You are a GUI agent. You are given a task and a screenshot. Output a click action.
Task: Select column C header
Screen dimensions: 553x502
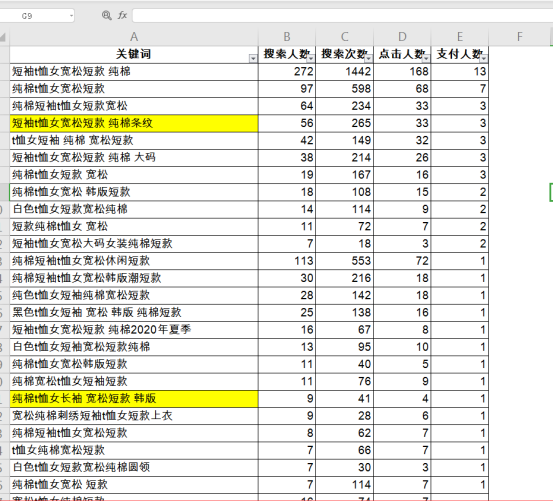pos(345,37)
